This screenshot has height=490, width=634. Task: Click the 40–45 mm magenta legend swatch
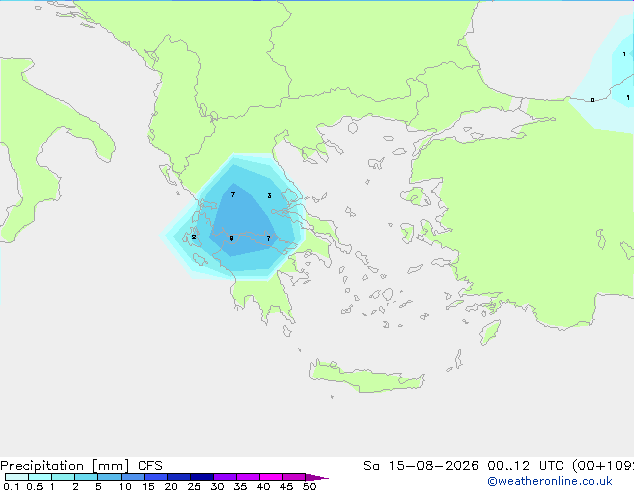(271, 477)
